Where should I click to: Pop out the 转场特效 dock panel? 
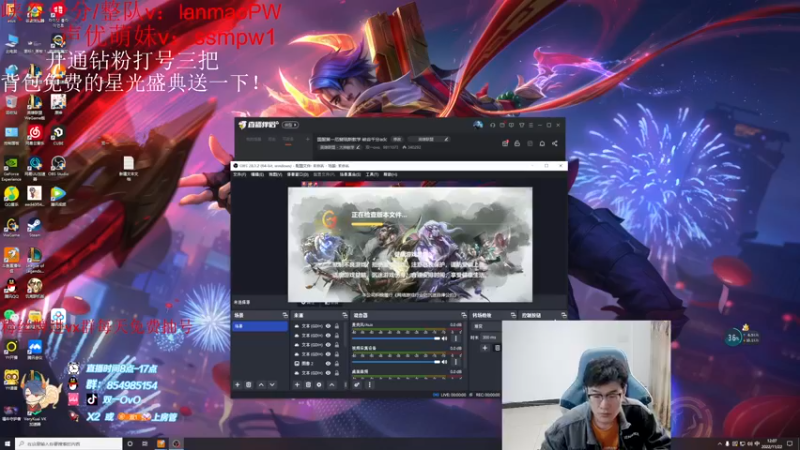click(513, 315)
